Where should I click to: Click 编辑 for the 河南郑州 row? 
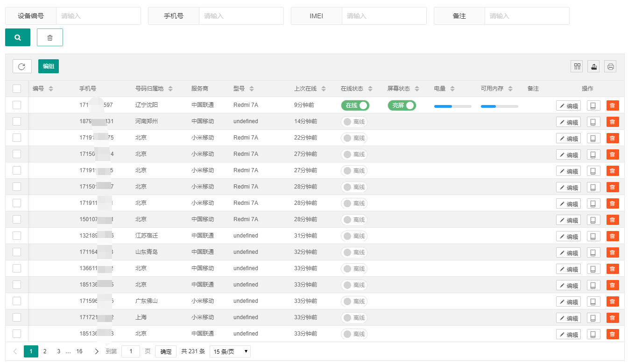click(568, 122)
